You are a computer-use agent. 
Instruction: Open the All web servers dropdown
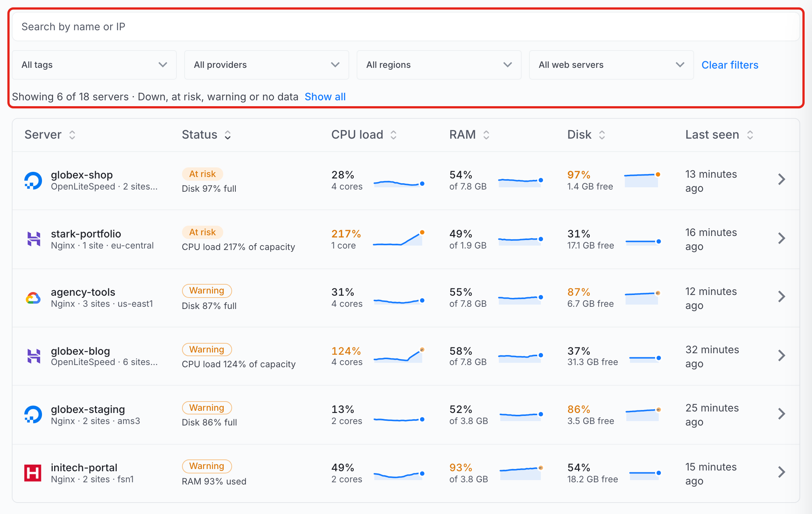tap(612, 65)
